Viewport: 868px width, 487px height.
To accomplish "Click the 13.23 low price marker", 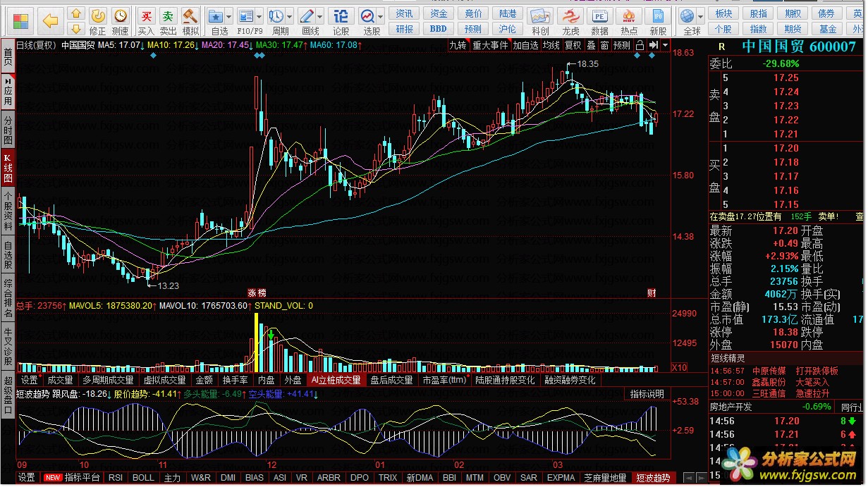I will point(168,285).
